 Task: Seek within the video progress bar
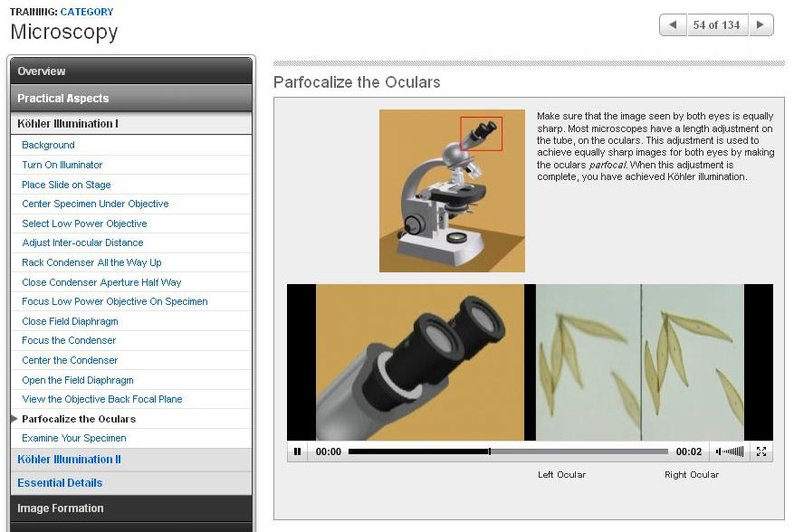[508, 451]
